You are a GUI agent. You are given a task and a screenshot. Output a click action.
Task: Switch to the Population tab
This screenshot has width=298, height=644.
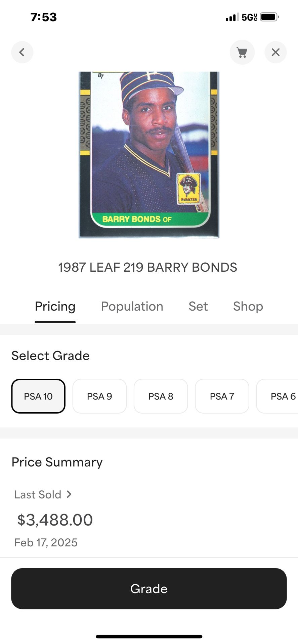coord(132,306)
